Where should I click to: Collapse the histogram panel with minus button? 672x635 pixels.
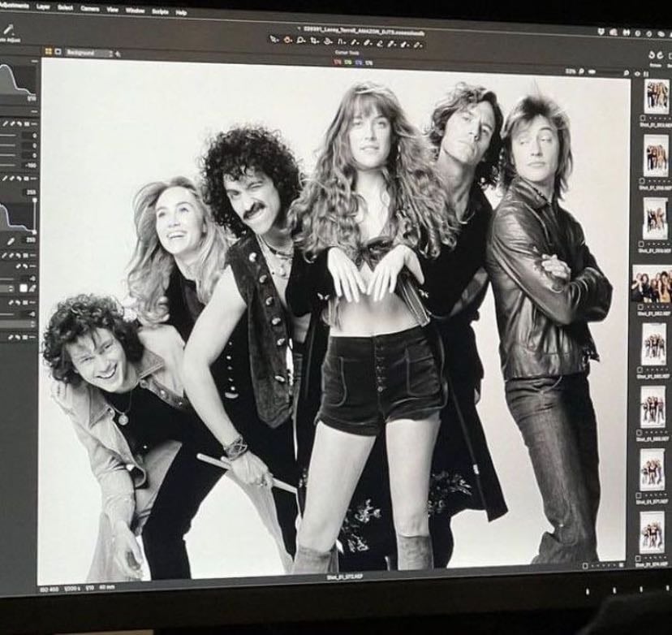[35, 62]
